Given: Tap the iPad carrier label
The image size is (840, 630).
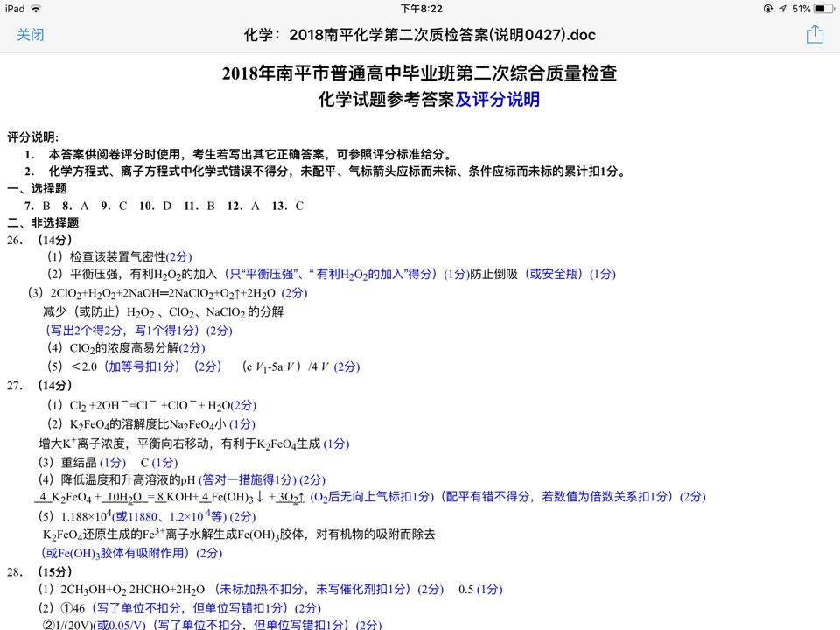Looking at the screenshot, I should [14, 8].
